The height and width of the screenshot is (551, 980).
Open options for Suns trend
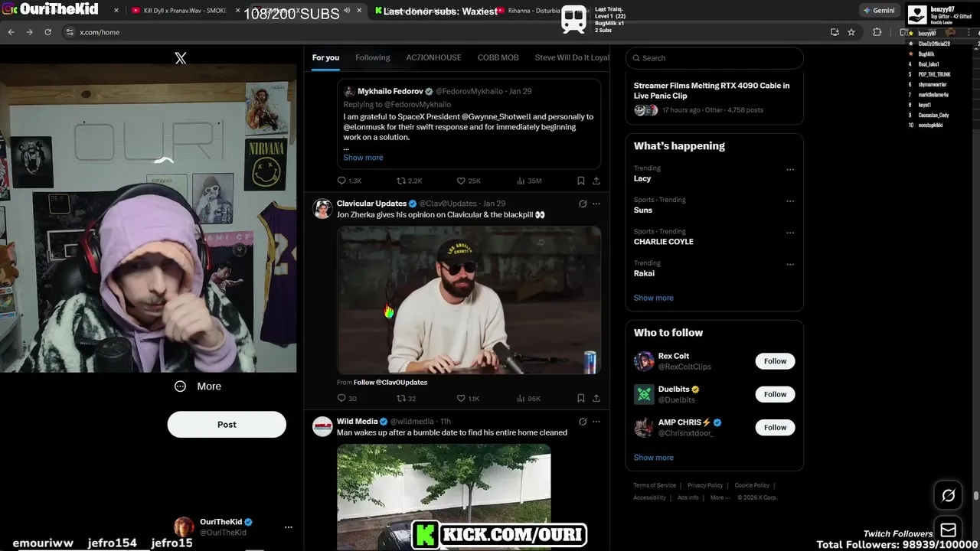point(790,201)
